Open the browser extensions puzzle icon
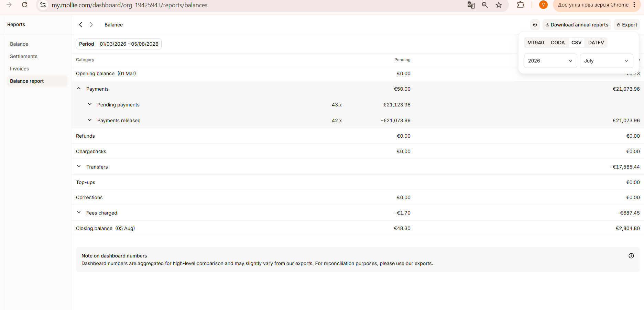644x310 pixels. (521, 5)
